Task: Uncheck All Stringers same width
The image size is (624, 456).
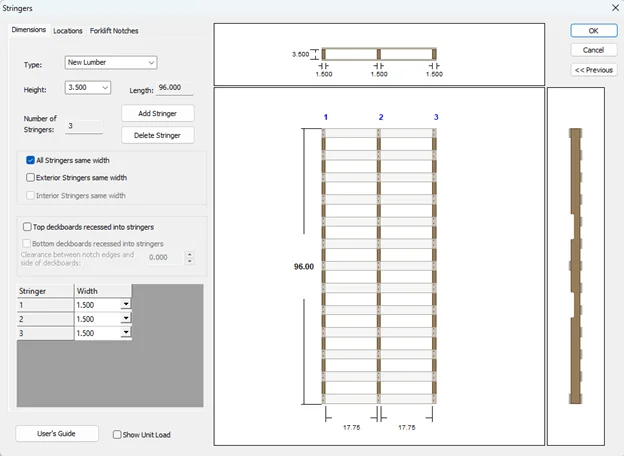Action: click(x=30, y=160)
